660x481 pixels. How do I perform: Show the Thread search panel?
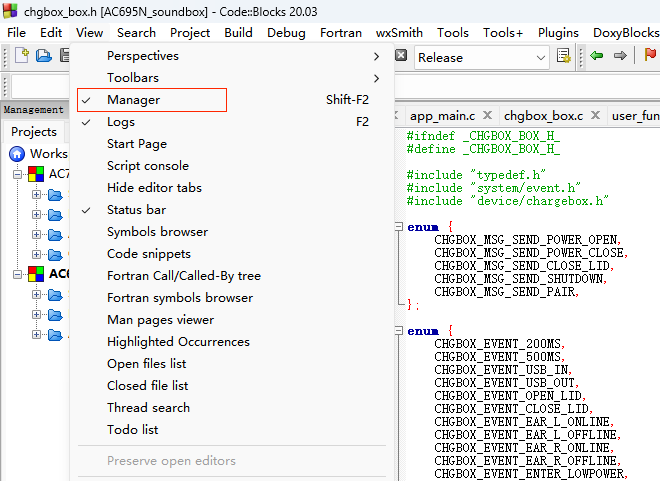point(232,407)
